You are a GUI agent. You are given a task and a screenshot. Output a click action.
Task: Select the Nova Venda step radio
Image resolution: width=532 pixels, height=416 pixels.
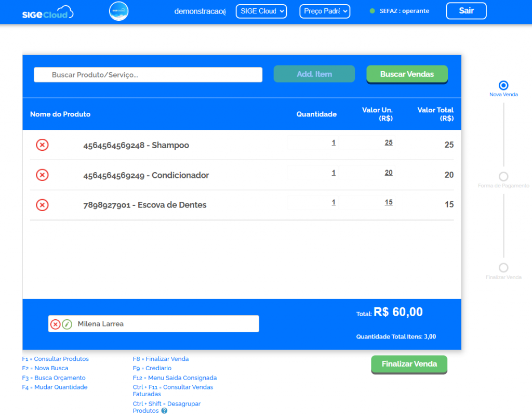coord(503,85)
